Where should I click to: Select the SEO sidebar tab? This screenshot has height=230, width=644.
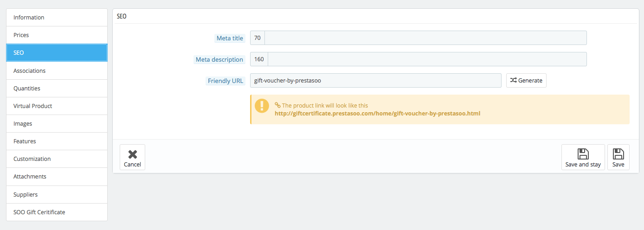point(57,53)
